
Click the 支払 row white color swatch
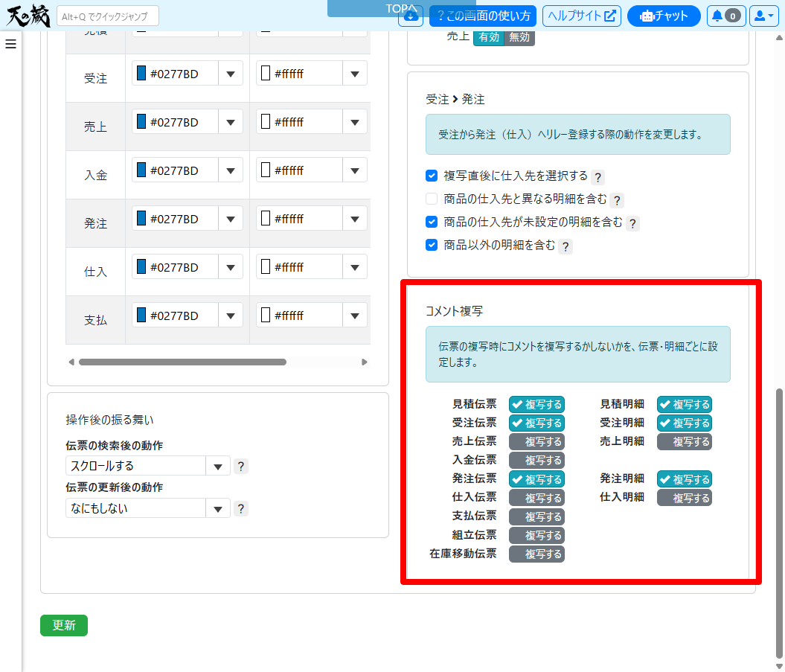click(266, 316)
